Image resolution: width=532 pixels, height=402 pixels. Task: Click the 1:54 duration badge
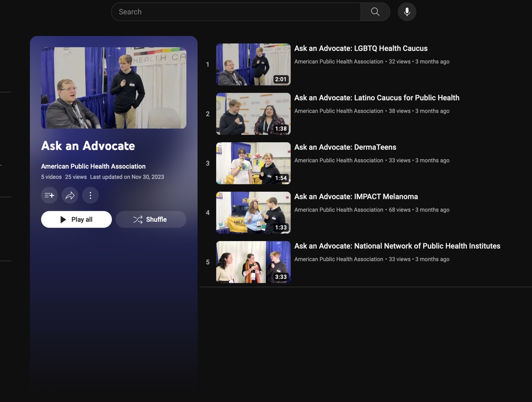[x=280, y=178]
